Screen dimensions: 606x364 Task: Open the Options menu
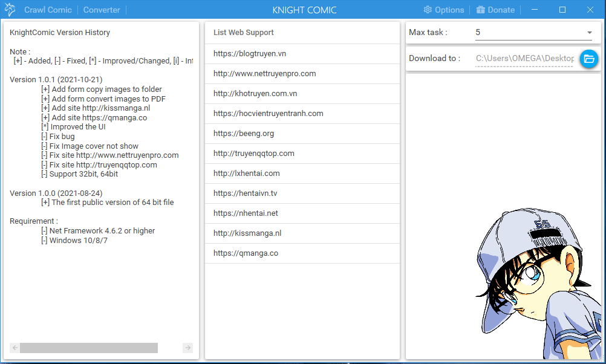coord(444,10)
